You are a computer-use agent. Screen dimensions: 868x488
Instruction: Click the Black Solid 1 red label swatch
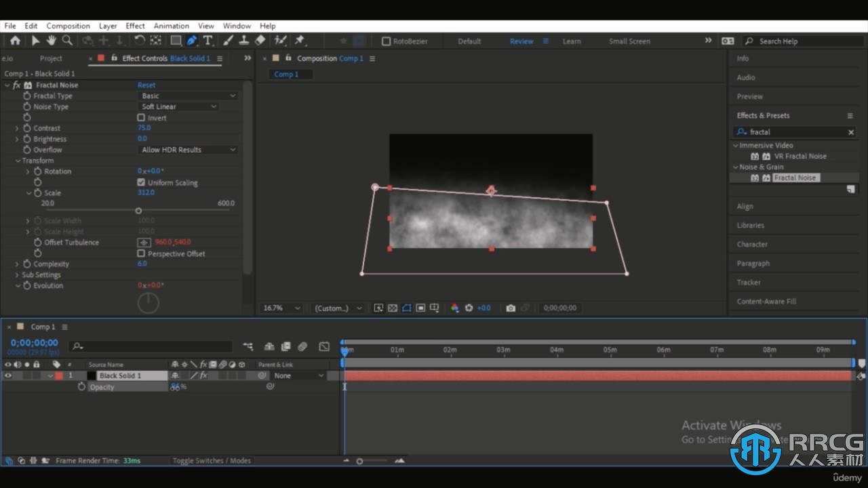(x=59, y=375)
